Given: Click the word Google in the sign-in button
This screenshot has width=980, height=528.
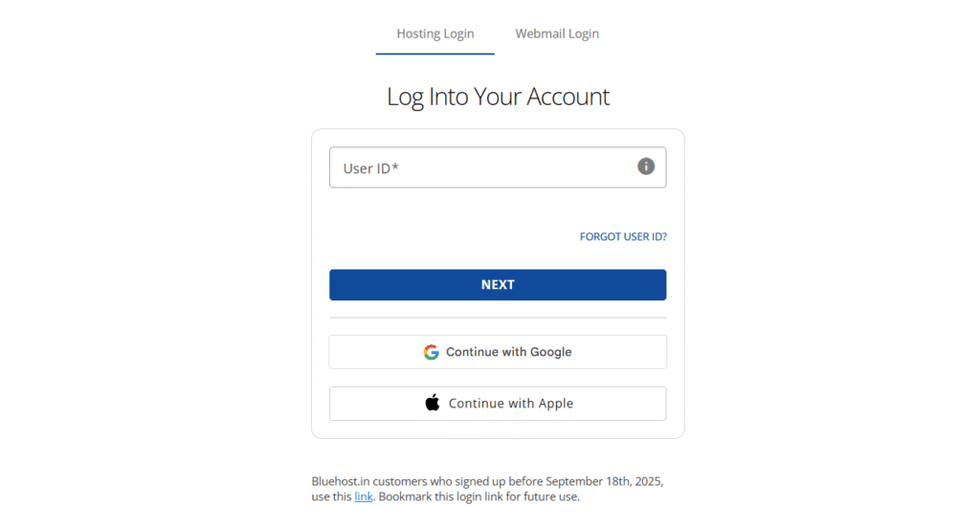Looking at the screenshot, I should (x=550, y=352).
